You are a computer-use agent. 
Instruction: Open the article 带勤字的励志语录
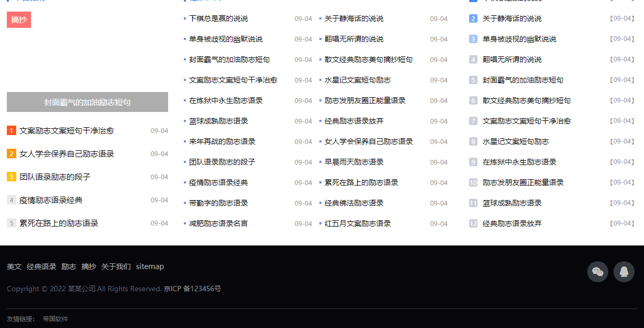pos(219,203)
